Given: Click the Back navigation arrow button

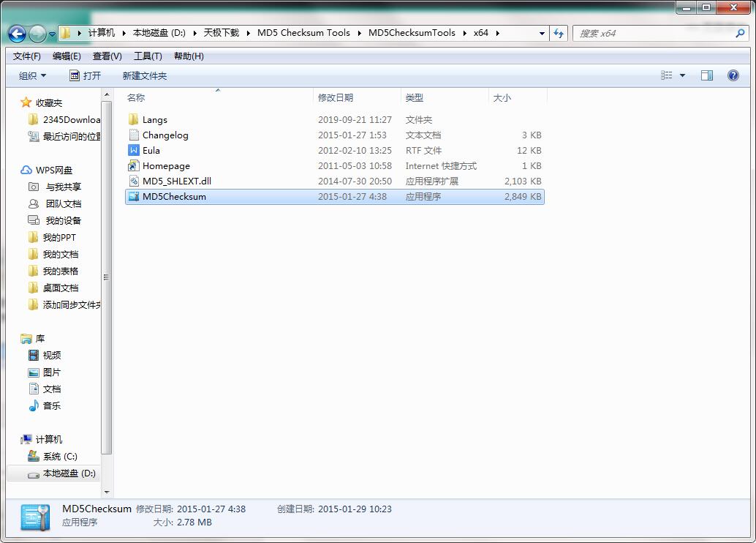Looking at the screenshot, I should pos(18,34).
